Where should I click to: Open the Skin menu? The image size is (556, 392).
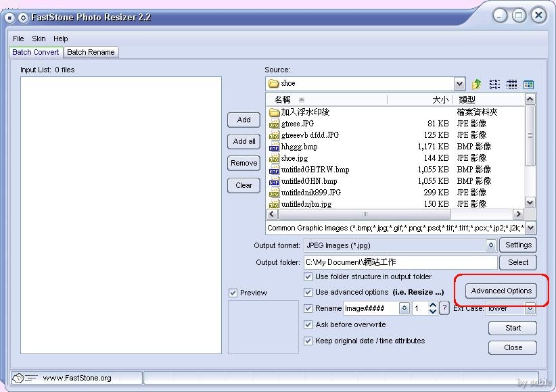tap(39, 39)
